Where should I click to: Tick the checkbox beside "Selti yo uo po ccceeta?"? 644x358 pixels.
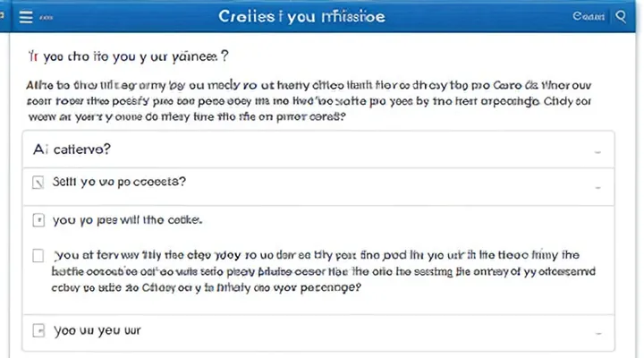[38, 183]
